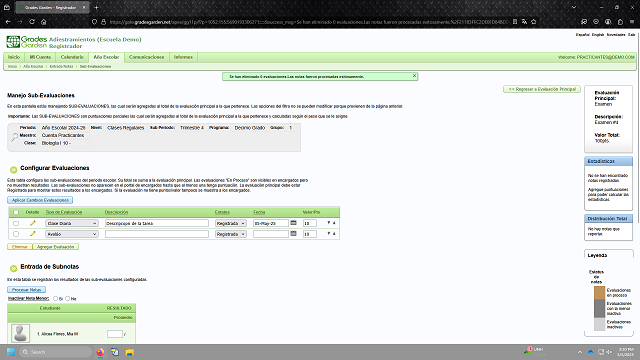
Task: Click the Procesar Notas button
Action: (27, 289)
